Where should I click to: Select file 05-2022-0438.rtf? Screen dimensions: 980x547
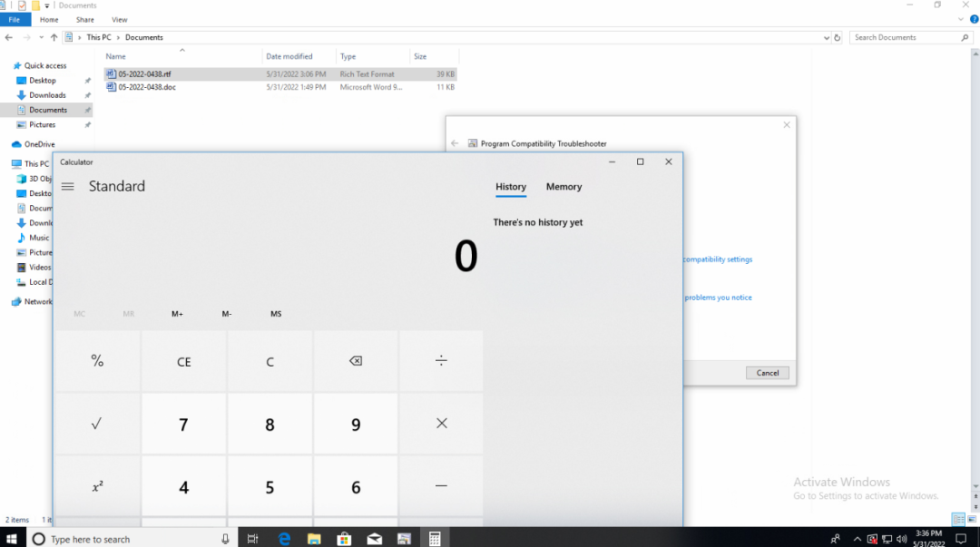(280, 73)
